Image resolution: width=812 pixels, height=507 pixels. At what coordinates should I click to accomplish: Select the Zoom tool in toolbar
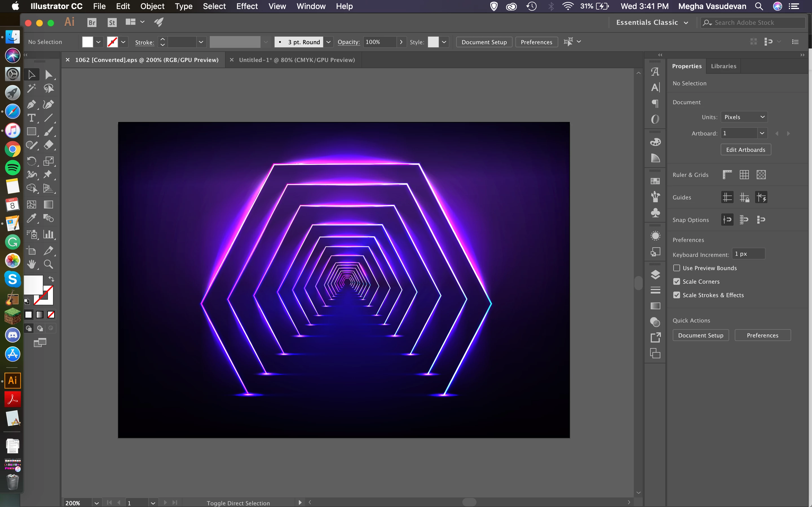tap(48, 264)
